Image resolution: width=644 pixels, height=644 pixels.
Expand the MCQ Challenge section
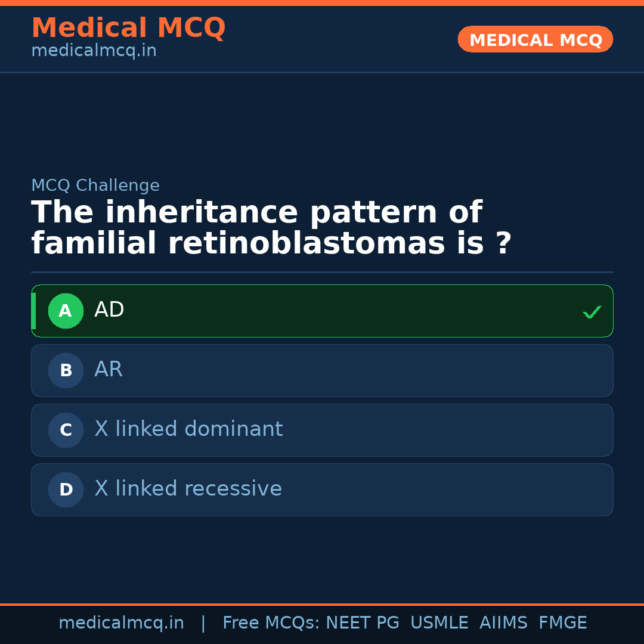coord(95,185)
